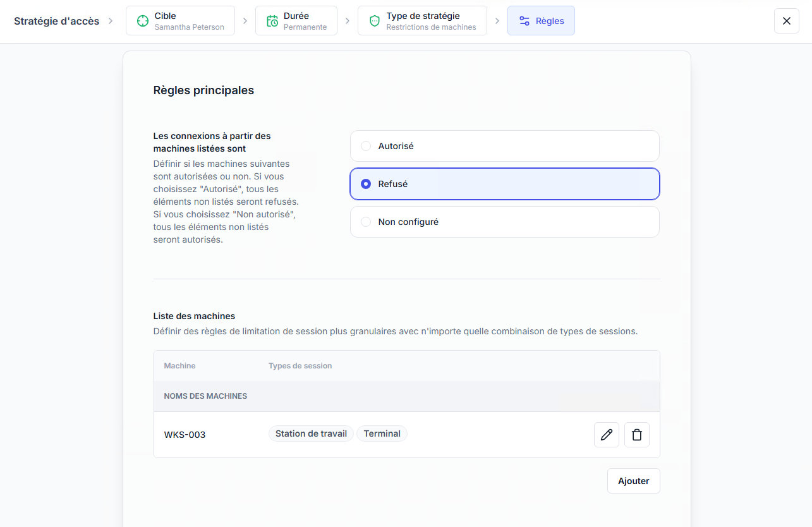Click the chevron before the Règles step

pos(497,21)
